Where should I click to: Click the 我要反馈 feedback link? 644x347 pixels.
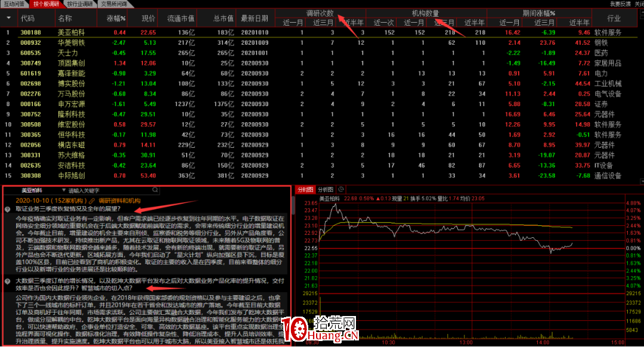(620, 4)
